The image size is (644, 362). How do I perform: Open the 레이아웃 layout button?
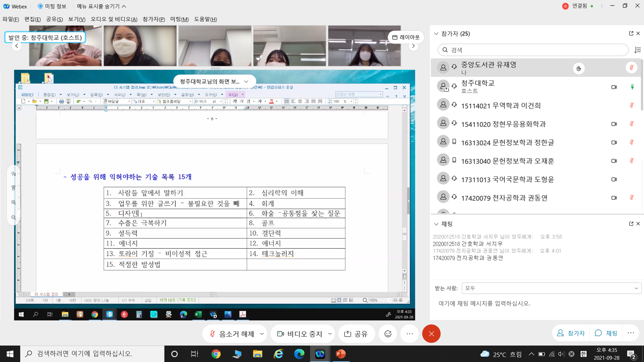pyautogui.click(x=406, y=37)
